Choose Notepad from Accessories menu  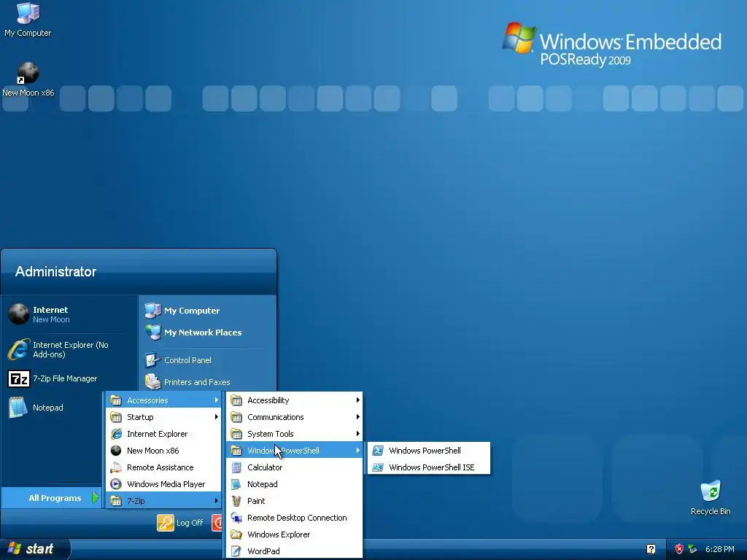coord(294,484)
